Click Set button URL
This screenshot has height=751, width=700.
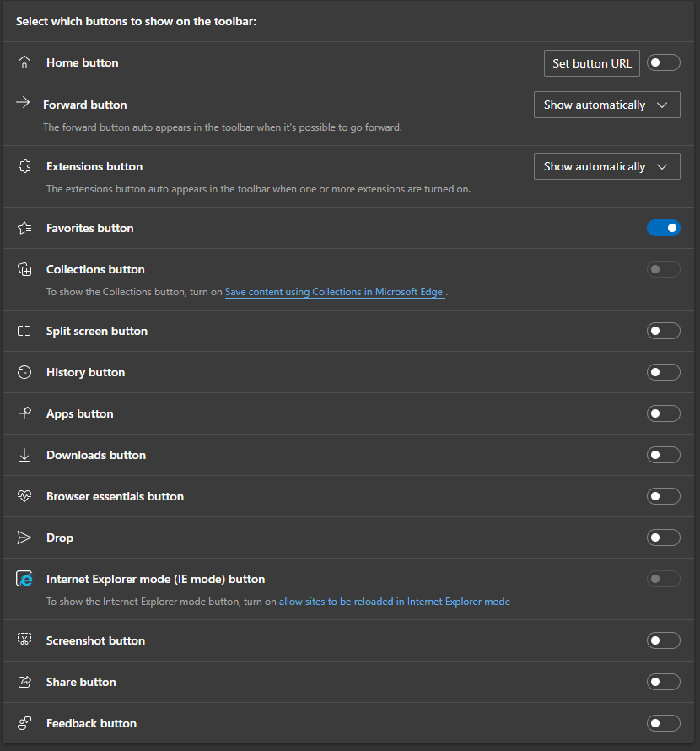(592, 63)
